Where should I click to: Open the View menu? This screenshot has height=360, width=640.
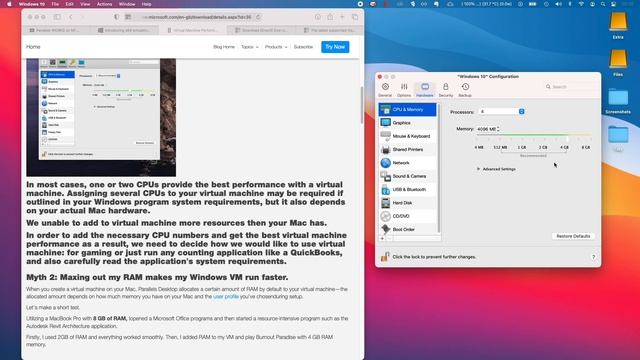85,4
